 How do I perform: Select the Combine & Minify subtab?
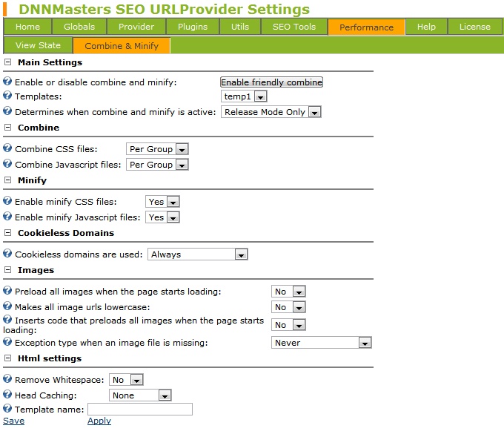coord(122,46)
